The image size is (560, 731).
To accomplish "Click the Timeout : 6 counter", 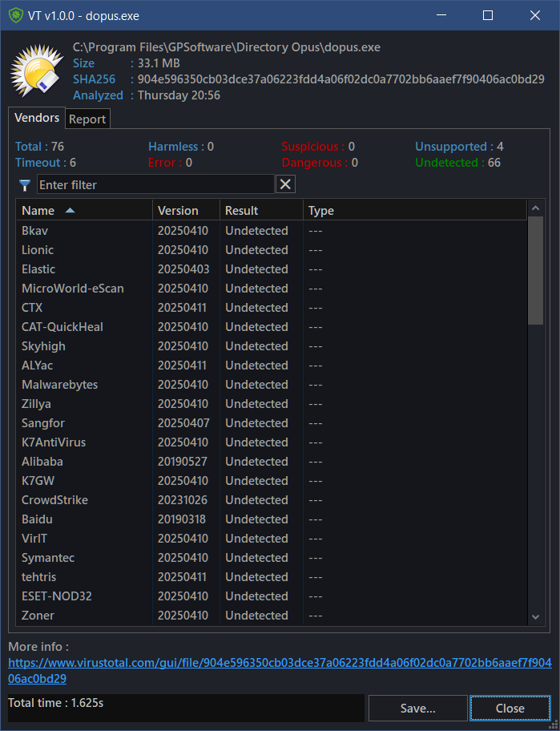I will coord(46,163).
